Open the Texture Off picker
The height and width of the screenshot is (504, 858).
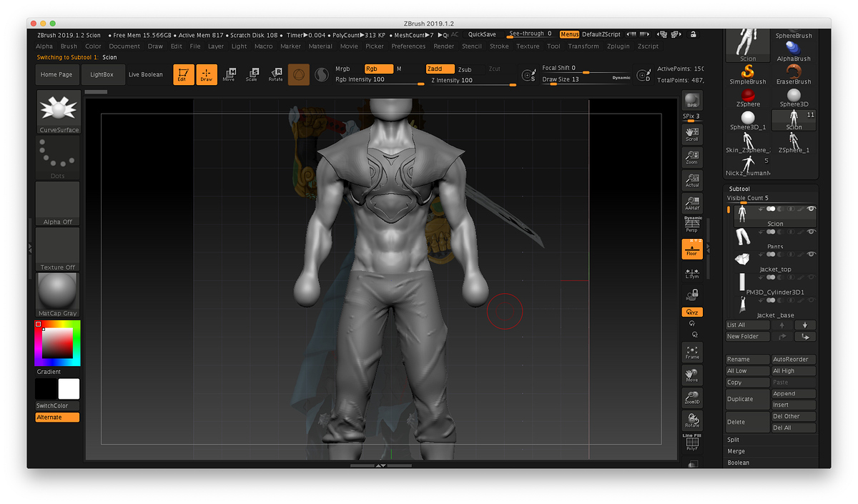[x=58, y=249]
